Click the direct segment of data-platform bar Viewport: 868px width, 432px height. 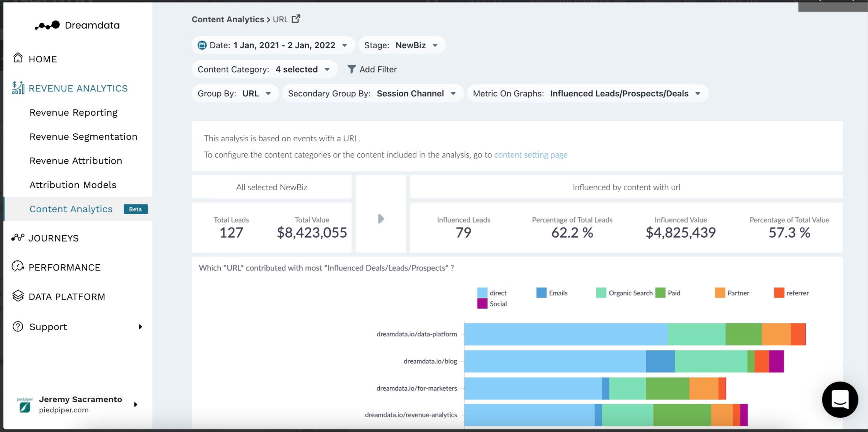(565, 334)
